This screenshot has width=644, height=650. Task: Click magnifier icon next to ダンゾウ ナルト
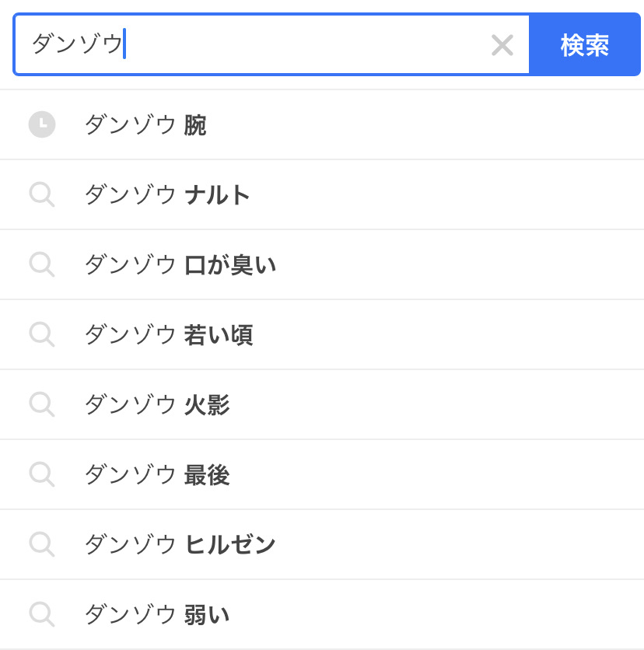[42, 194]
